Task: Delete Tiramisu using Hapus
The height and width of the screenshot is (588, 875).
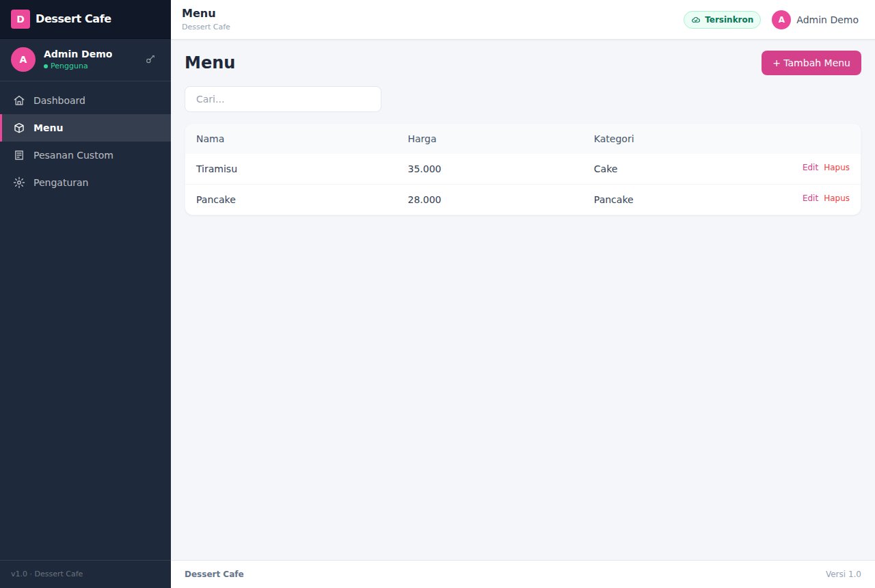Action: [837, 168]
